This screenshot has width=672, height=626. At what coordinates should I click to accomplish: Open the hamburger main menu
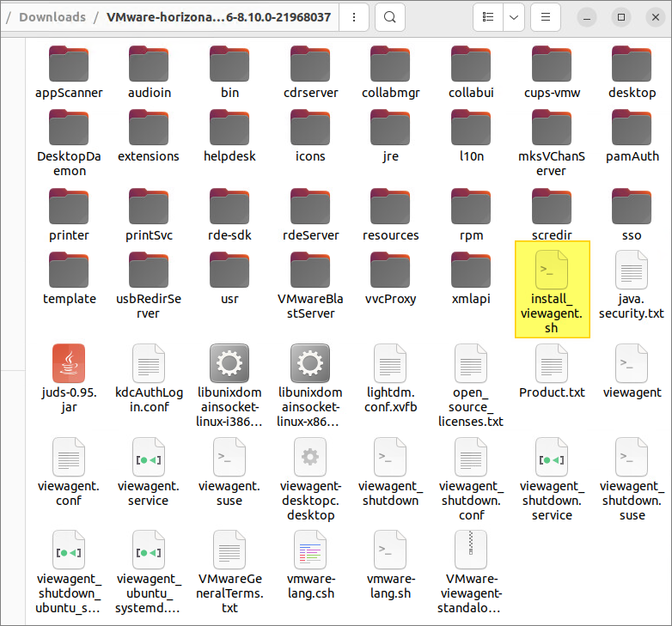546,17
